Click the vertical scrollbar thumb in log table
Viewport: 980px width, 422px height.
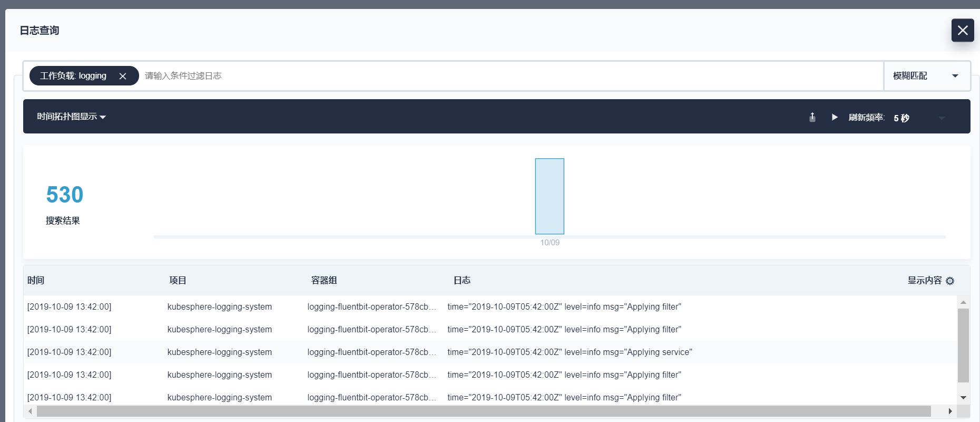tap(963, 346)
